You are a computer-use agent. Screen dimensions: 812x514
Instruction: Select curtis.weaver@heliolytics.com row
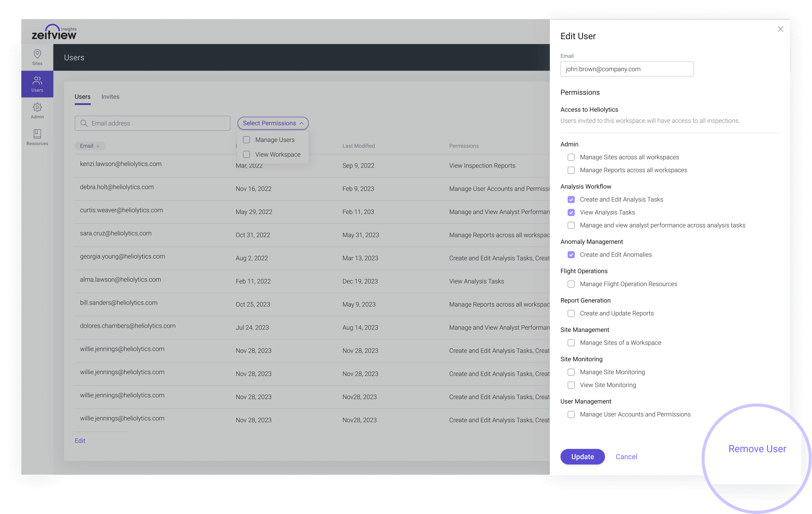[312, 212]
